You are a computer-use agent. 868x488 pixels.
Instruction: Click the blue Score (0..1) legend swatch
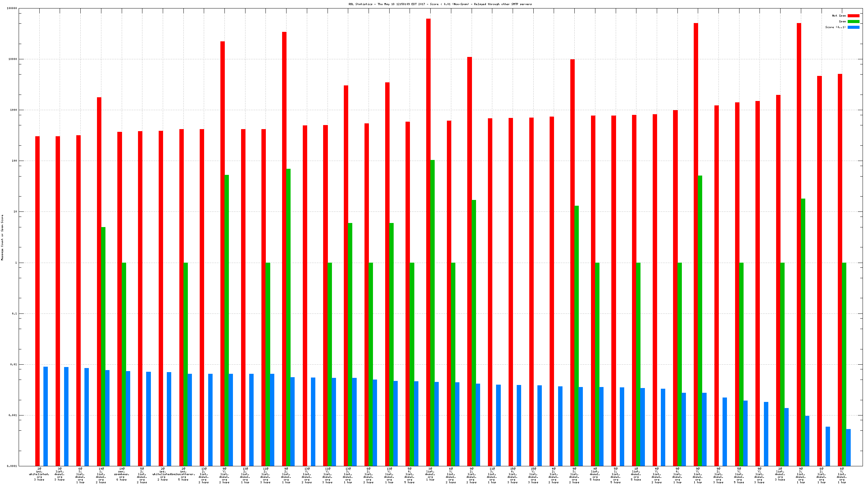pos(853,27)
